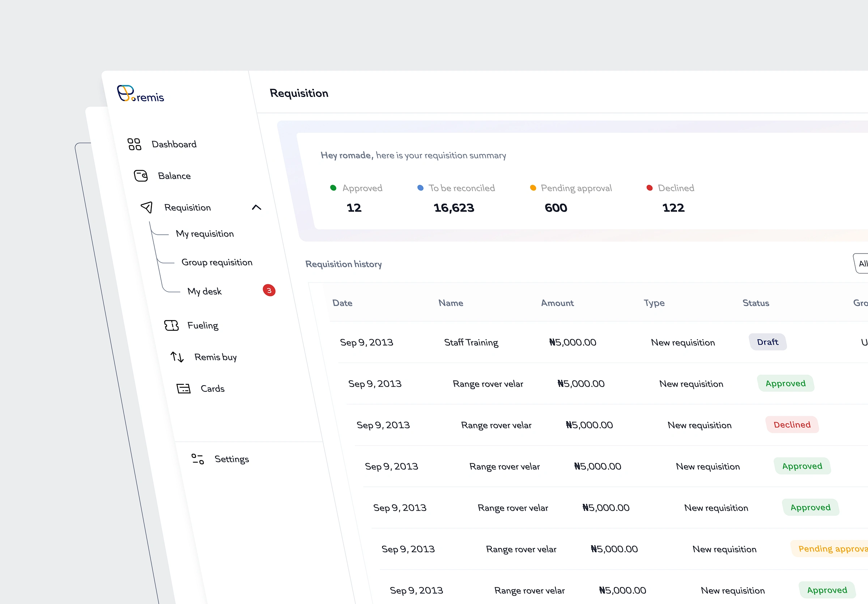Open My requisition submenu item
This screenshot has height=604, width=868.
click(205, 234)
